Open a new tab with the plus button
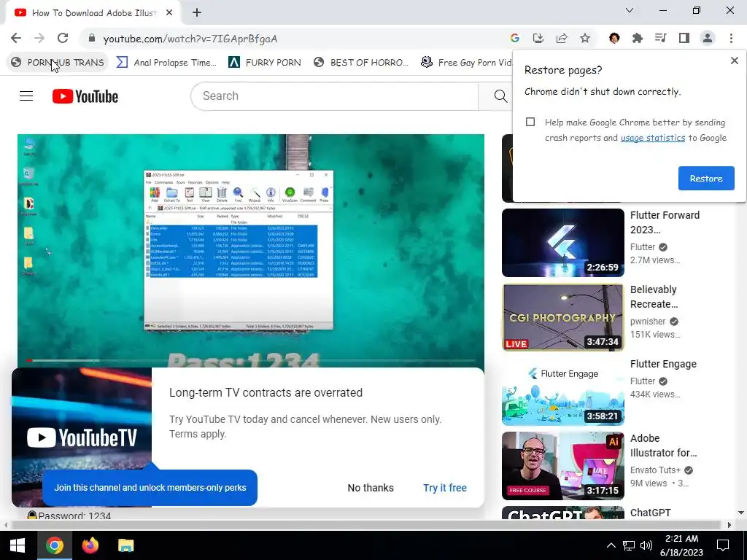 coord(197,13)
